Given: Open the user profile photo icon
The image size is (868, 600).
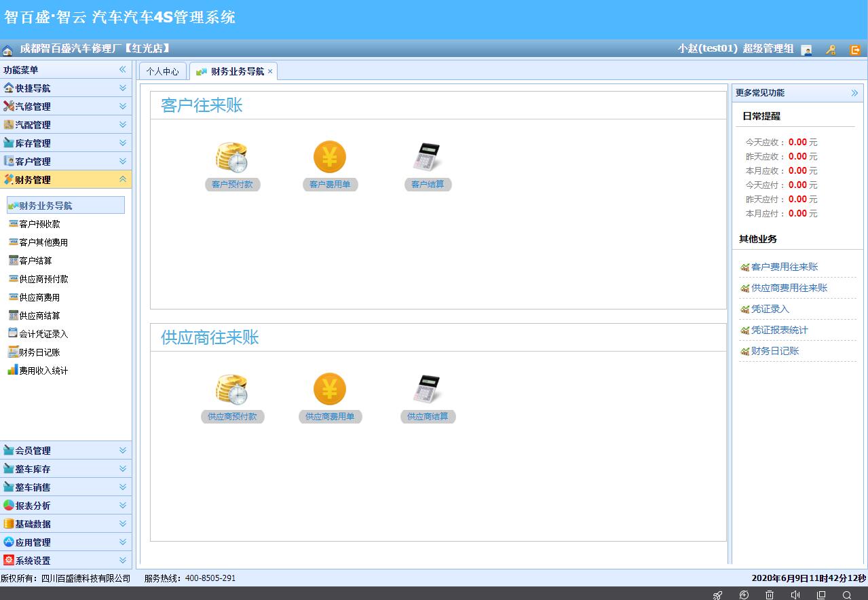Looking at the screenshot, I should click(807, 49).
